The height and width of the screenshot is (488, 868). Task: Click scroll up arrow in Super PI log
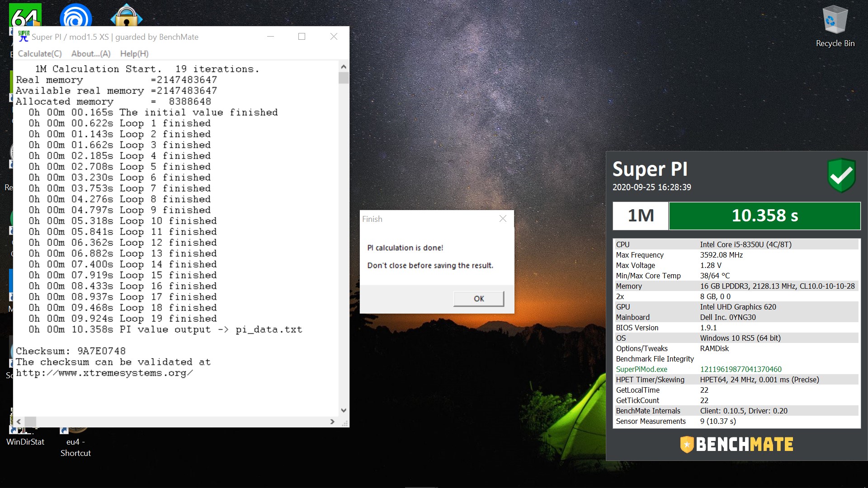pyautogui.click(x=344, y=67)
